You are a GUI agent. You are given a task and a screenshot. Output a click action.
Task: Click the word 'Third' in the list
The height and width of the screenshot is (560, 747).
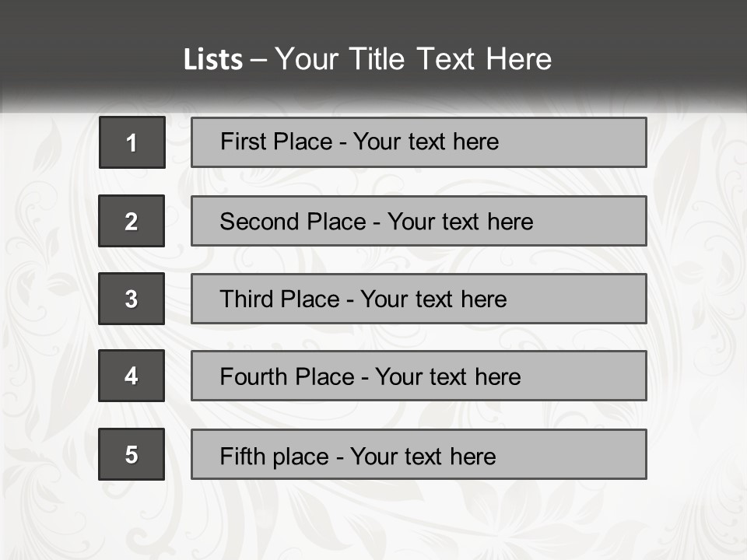[246, 299]
